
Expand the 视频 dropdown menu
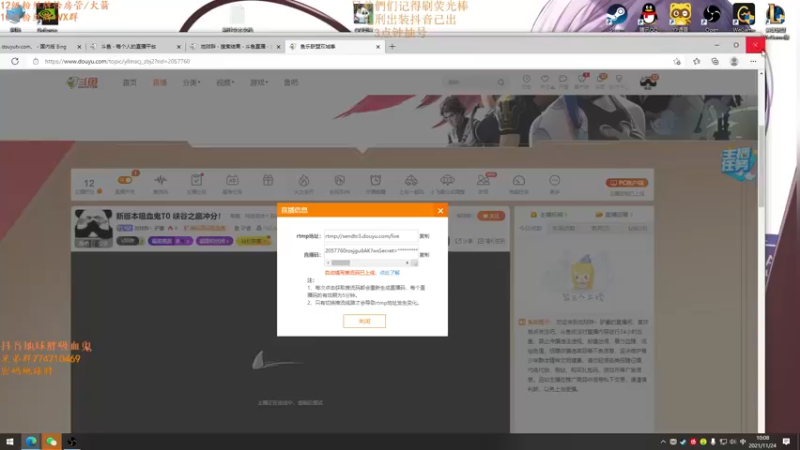225,82
